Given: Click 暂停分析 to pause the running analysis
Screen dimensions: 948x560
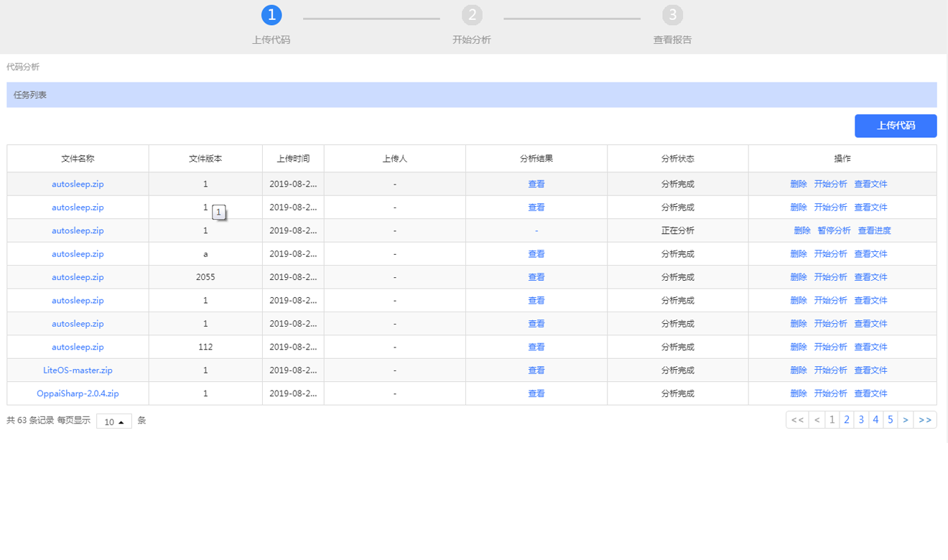Looking at the screenshot, I should (834, 230).
